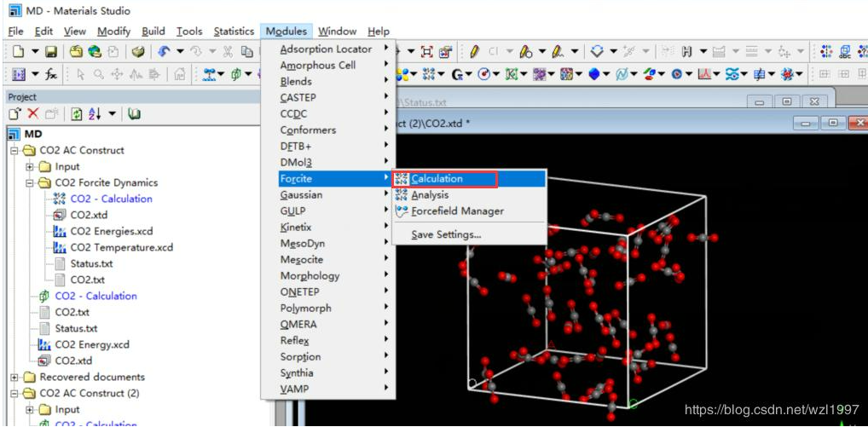Click the fx function icon
Screen dimensions: 868x427
tap(51, 74)
